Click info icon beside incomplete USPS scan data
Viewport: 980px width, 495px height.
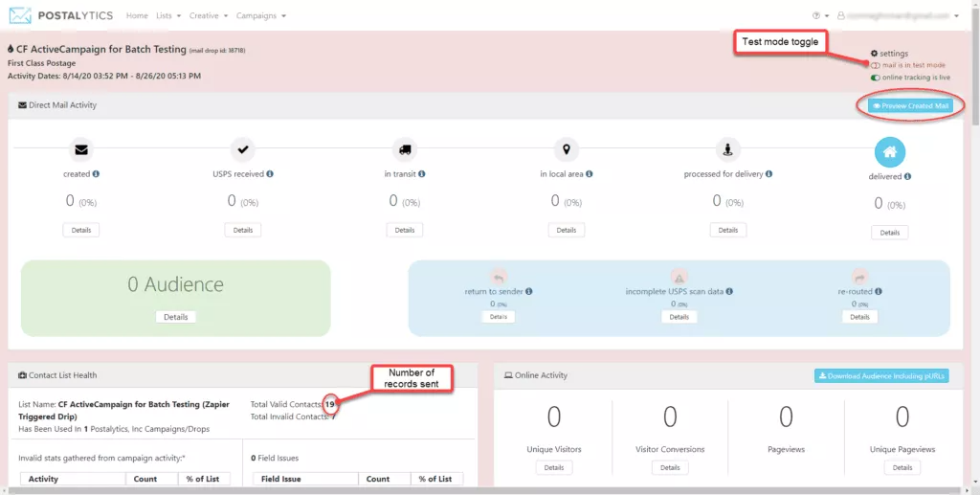[x=729, y=291]
